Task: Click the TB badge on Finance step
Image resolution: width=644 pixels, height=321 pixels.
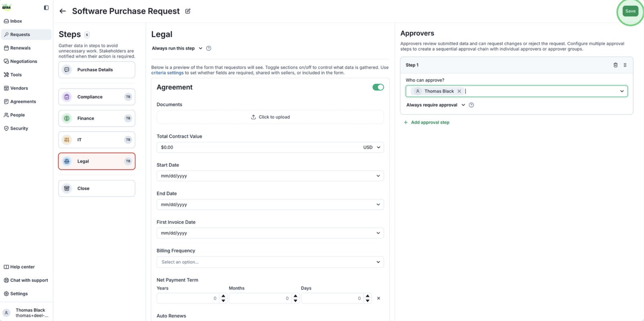Action: pos(128,118)
